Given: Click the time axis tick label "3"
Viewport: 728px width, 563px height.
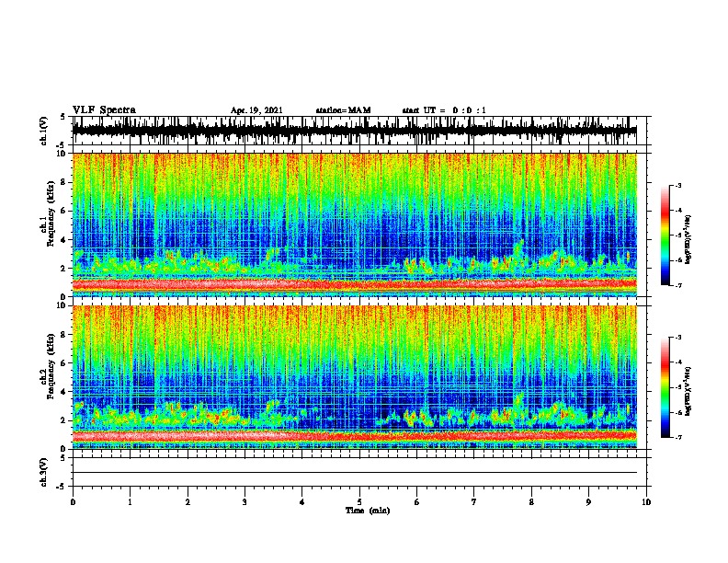Looking at the screenshot, I should point(245,502).
